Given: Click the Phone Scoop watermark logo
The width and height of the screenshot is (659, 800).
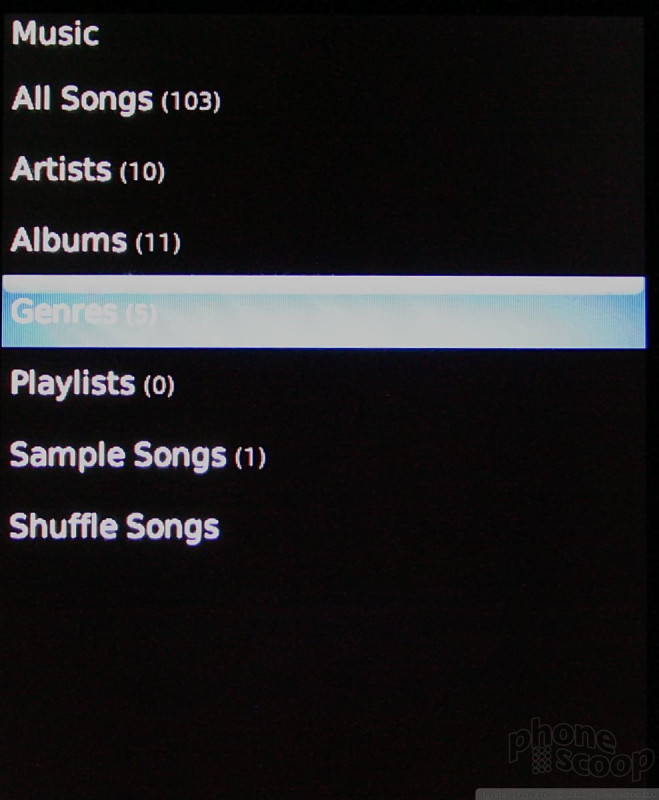Looking at the screenshot, I should (x=580, y=750).
